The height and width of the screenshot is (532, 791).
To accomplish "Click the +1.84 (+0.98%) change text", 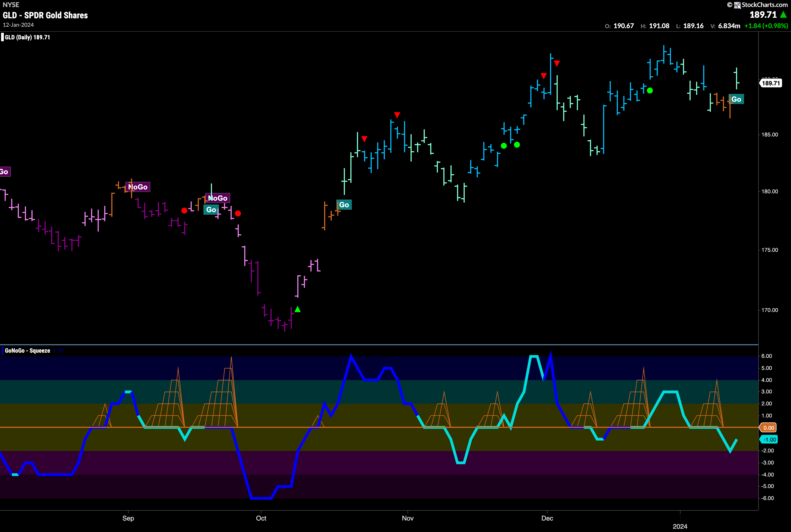I will click(x=766, y=26).
